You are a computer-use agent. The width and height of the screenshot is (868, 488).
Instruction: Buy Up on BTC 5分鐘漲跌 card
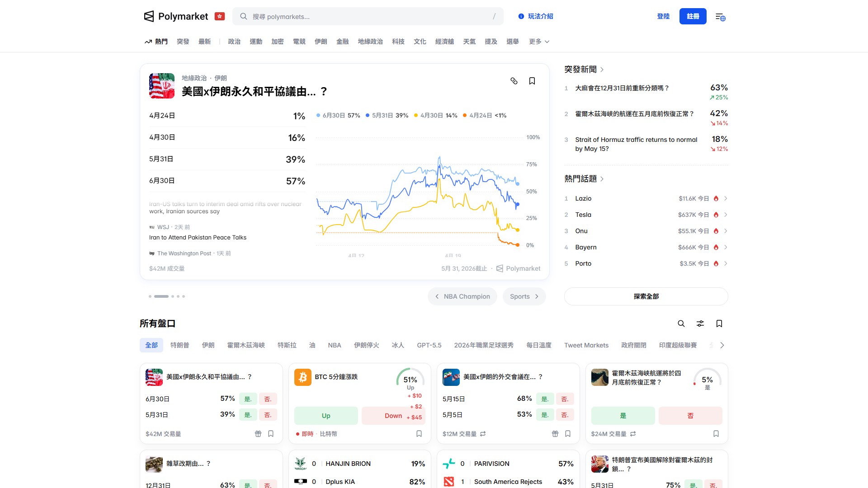point(326,416)
